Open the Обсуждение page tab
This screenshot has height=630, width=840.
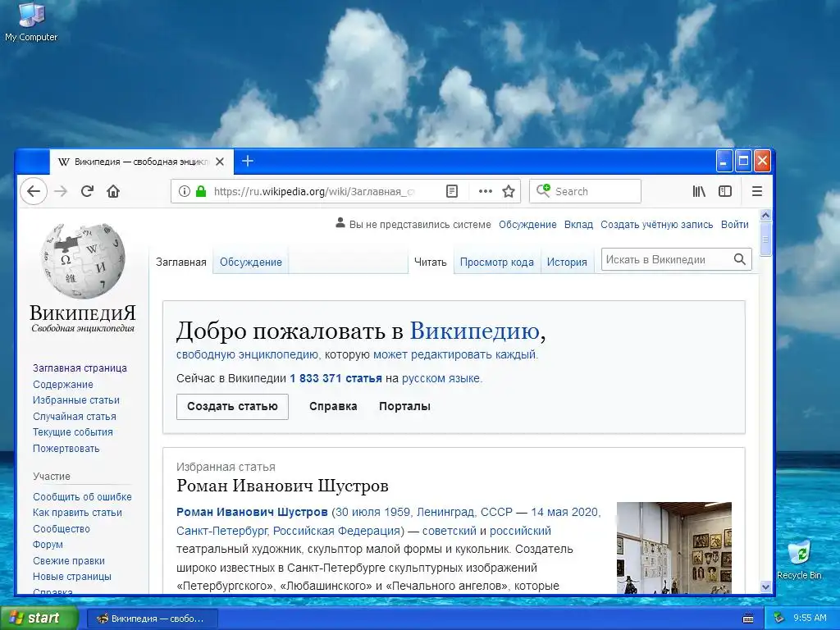click(x=251, y=262)
